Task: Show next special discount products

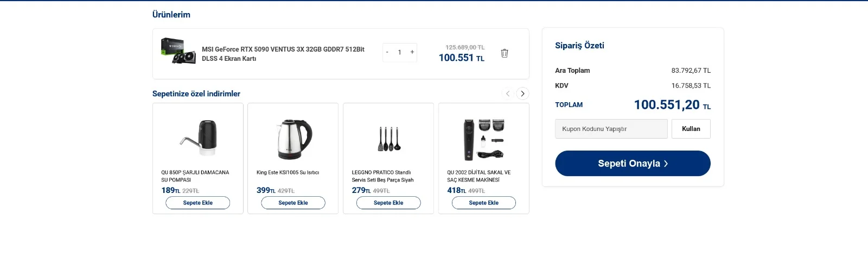Action: (x=522, y=93)
